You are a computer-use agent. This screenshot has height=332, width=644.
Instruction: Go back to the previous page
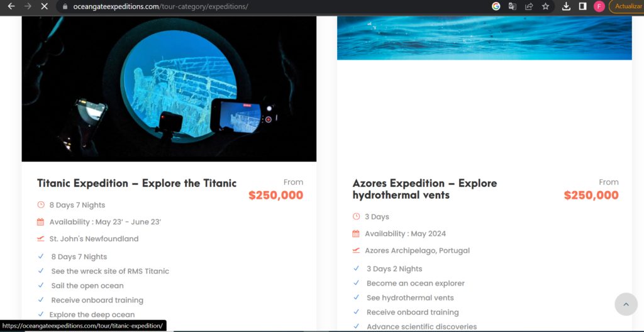click(11, 6)
